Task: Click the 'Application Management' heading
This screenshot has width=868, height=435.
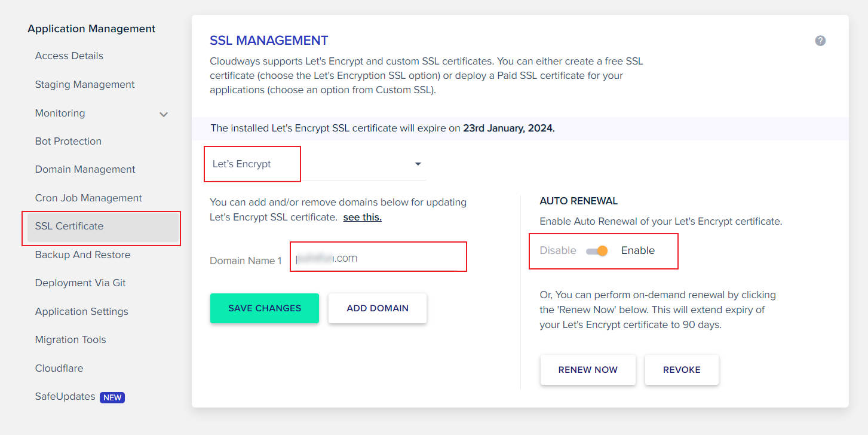Action: tap(91, 29)
